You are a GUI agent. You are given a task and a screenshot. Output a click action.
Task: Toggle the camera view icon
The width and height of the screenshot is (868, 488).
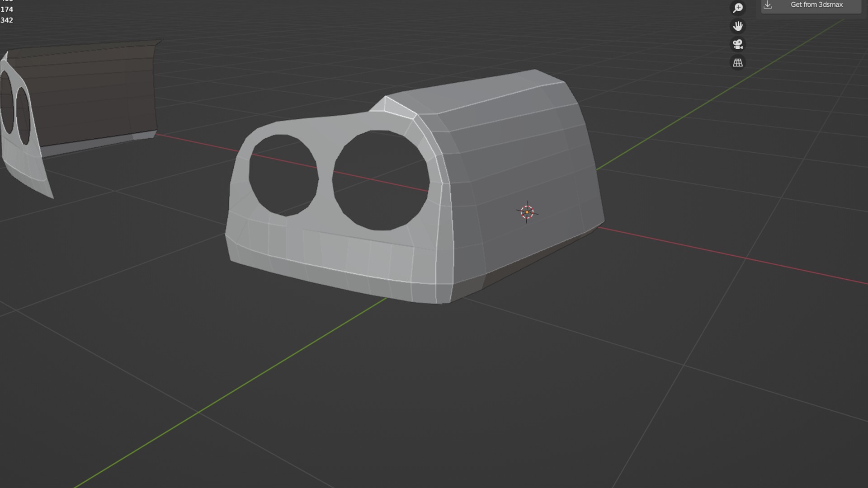click(x=738, y=44)
